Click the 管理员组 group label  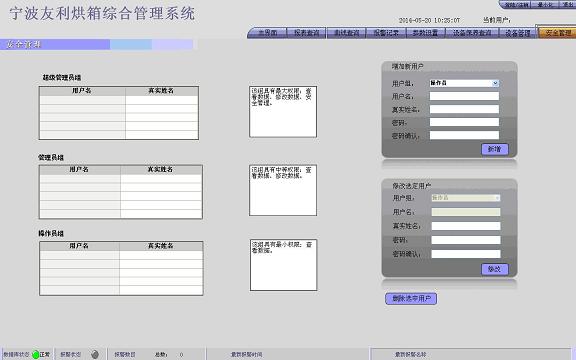tap(51, 157)
